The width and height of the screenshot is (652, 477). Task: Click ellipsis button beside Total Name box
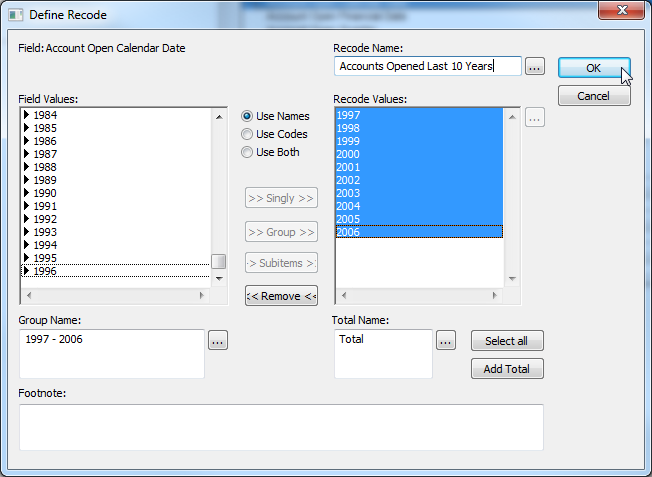point(447,341)
